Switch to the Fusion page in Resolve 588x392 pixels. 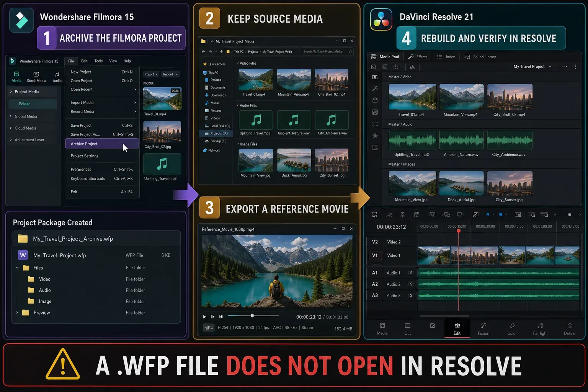tap(483, 329)
